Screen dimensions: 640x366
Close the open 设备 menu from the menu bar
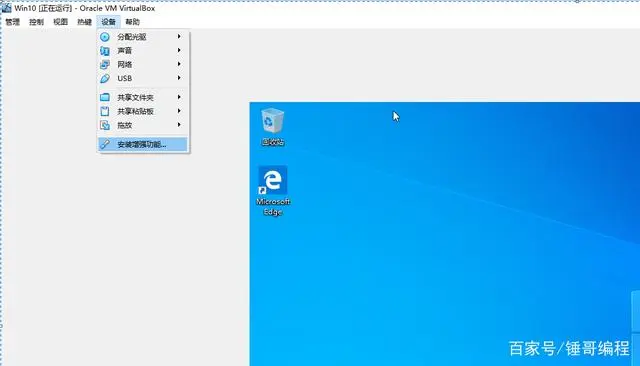click(x=109, y=22)
